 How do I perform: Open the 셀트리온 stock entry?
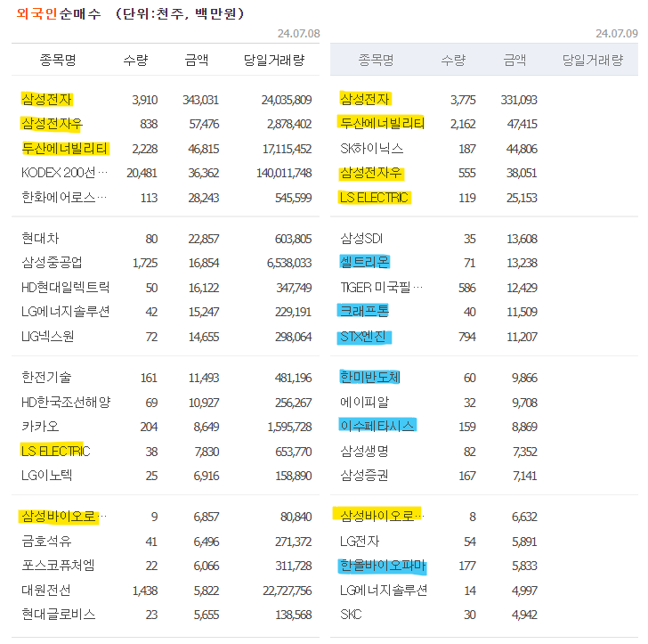pos(365,262)
